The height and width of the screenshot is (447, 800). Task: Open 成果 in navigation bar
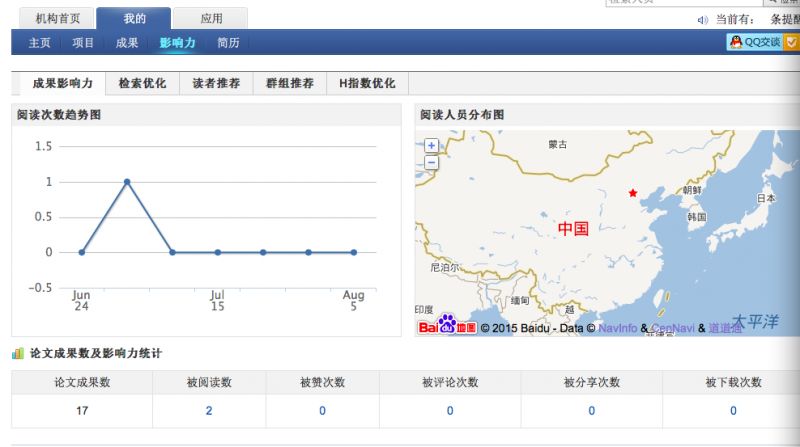point(127,43)
